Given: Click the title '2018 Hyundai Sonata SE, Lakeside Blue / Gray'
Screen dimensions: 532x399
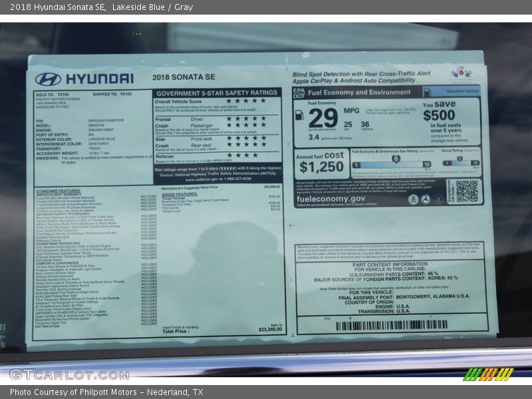Looking at the screenshot, I should click(x=102, y=7).
